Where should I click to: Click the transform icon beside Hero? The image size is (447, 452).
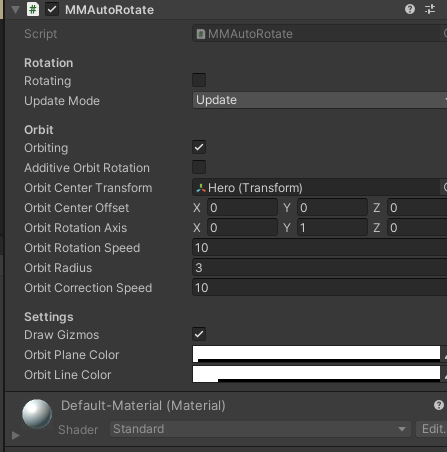coord(201,188)
